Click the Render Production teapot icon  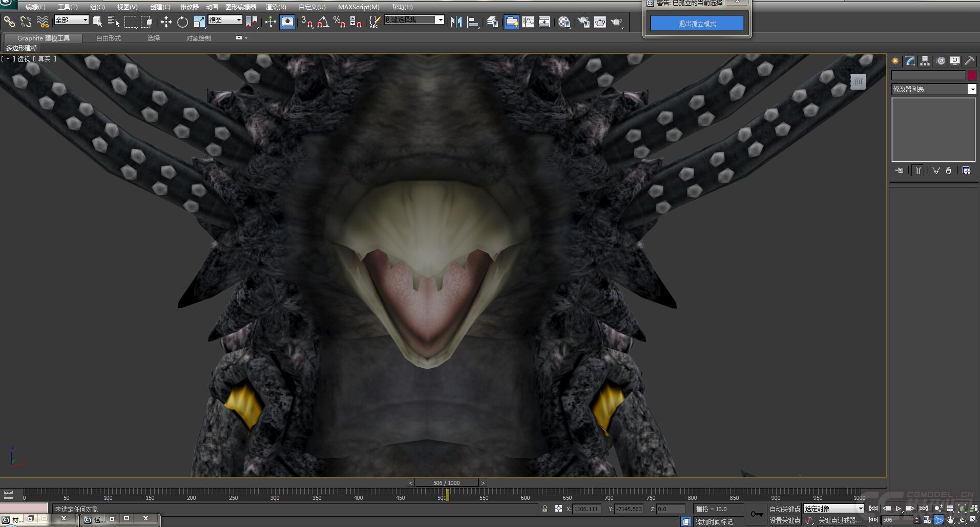pos(616,22)
